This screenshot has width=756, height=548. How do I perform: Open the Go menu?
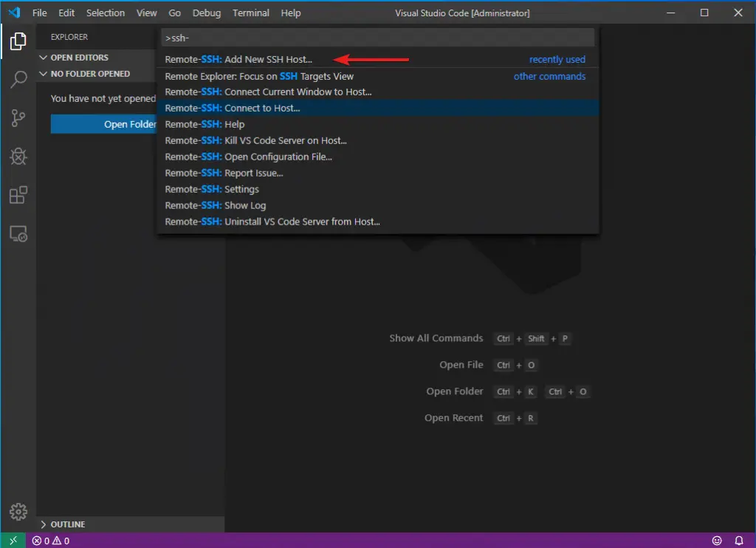pyautogui.click(x=174, y=13)
